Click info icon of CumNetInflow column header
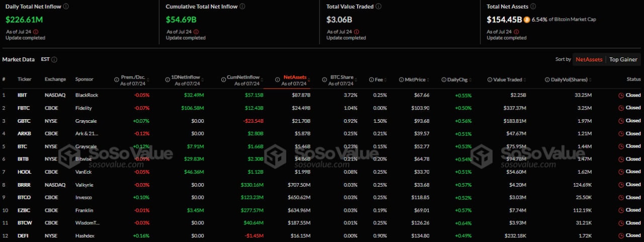The width and height of the screenshot is (644, 242). (x=223, y=79)
